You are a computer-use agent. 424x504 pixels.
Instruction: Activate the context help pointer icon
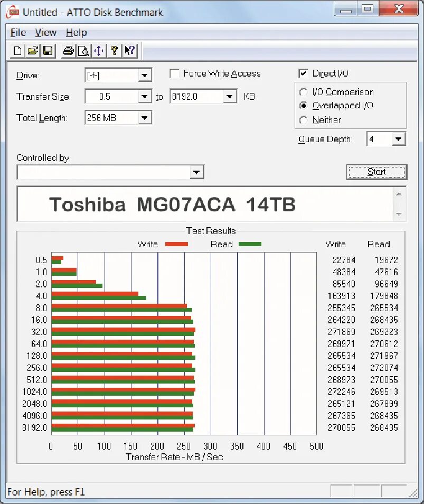129,51
